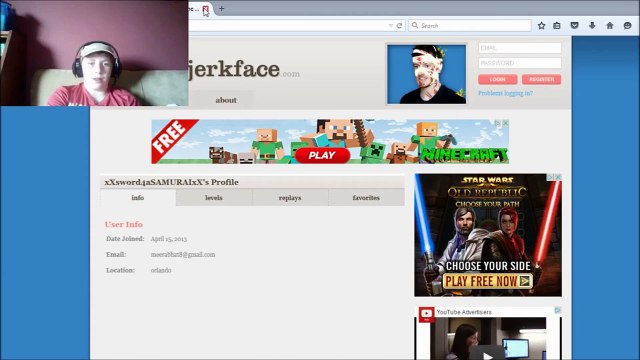Open a new browser tab
The height and width of the screenshot is (360, 640).
click(x=221, y=8)
